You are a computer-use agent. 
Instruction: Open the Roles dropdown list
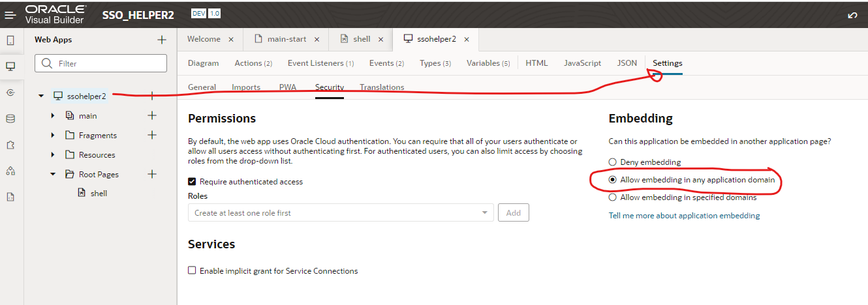(x=484, y=212)
